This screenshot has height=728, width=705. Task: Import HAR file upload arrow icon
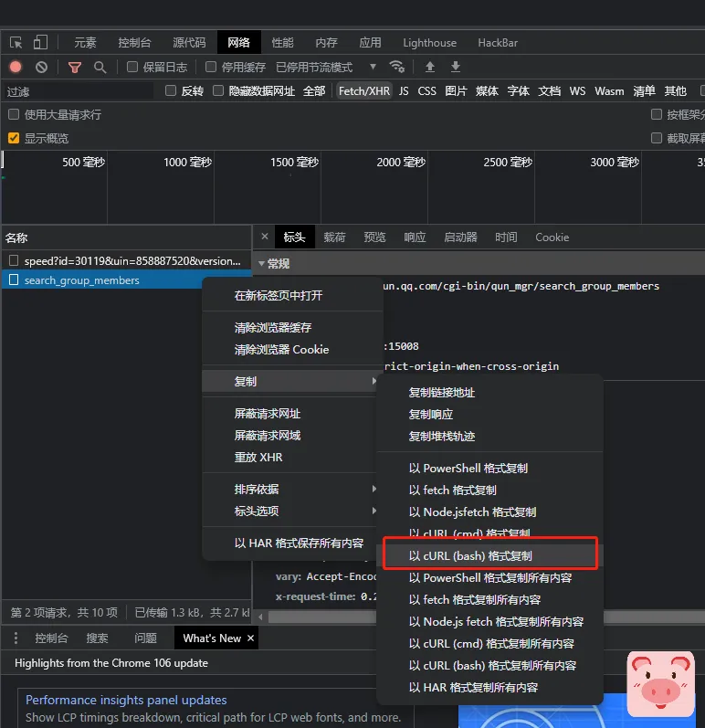[x=430, y=67]
